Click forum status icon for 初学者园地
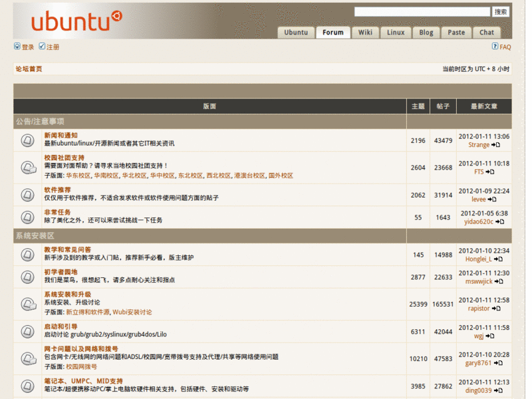 coord(27,277)
